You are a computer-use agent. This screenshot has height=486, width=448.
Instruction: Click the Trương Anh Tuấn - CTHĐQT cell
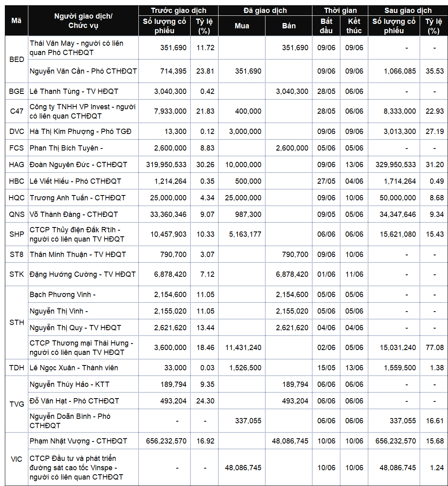point(78,198)
